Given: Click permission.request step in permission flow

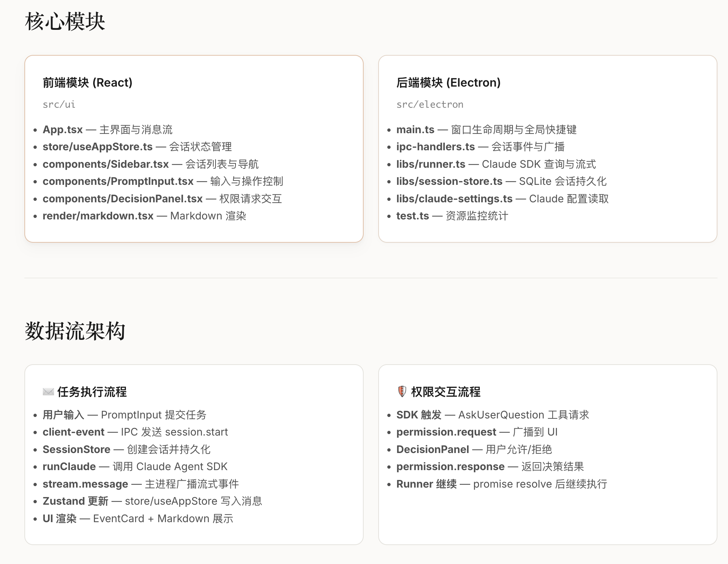Looking at the screenshot, I should pyautogui.click(x=446, y=432).
